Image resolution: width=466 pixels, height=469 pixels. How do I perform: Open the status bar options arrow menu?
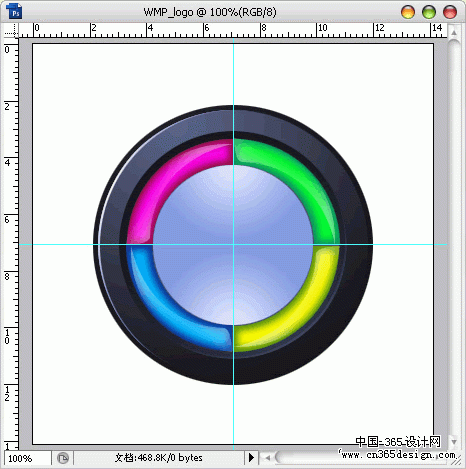pyautogui.click(x=252, y=458)
